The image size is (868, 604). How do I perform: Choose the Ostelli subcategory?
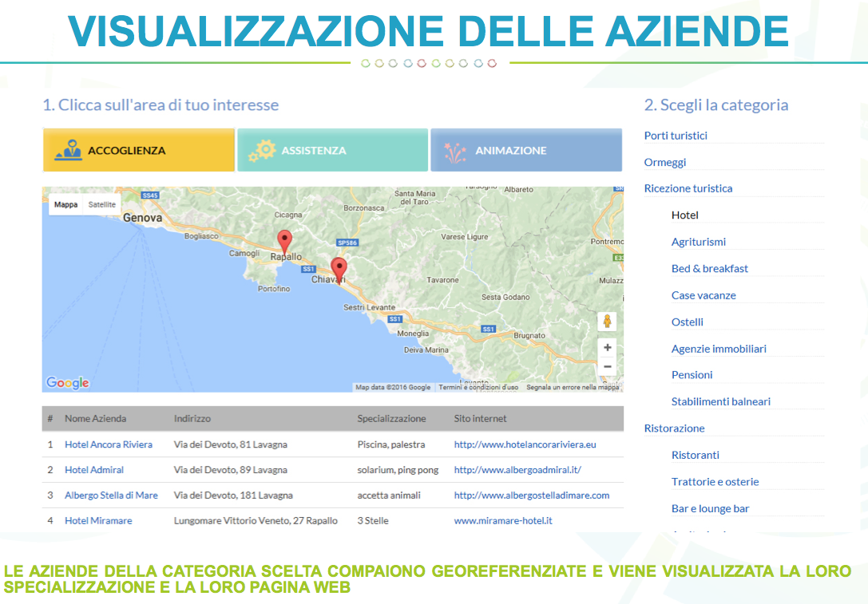[687, 322]
